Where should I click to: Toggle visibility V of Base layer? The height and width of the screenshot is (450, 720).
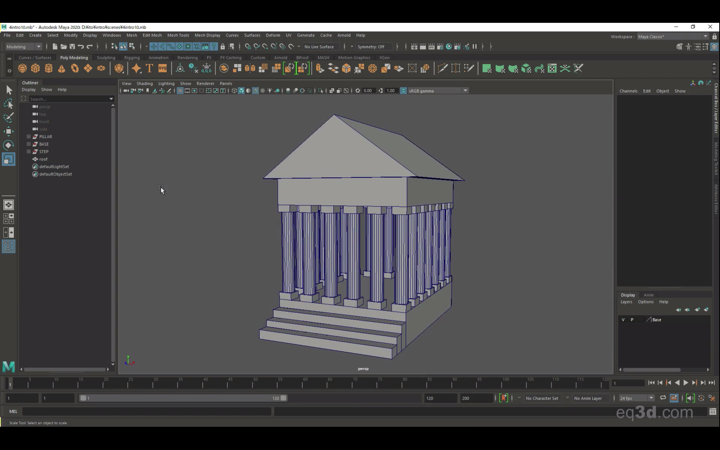[623, 320]
